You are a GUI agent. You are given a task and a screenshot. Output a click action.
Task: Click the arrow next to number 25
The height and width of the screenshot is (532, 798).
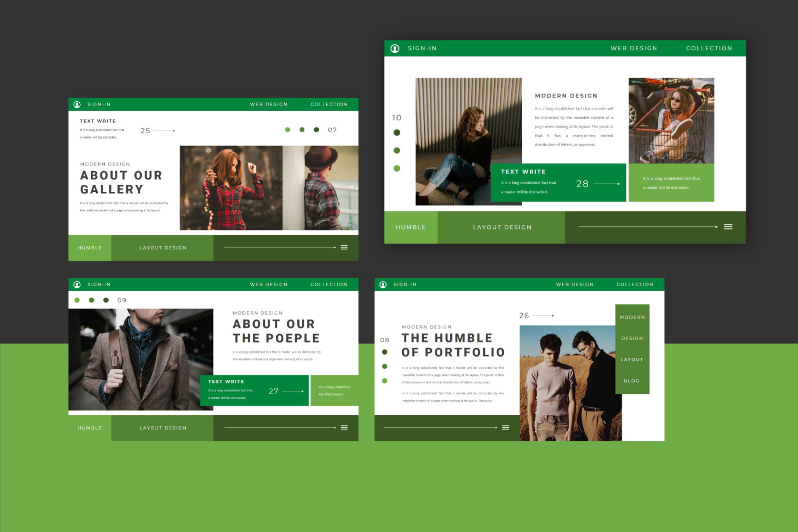point(165,131)
